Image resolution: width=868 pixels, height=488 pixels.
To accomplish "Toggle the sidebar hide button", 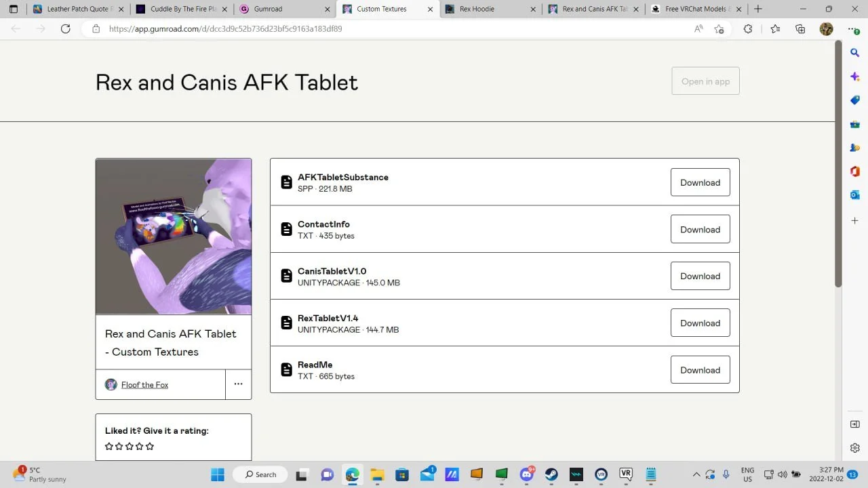I will point(855,424).
